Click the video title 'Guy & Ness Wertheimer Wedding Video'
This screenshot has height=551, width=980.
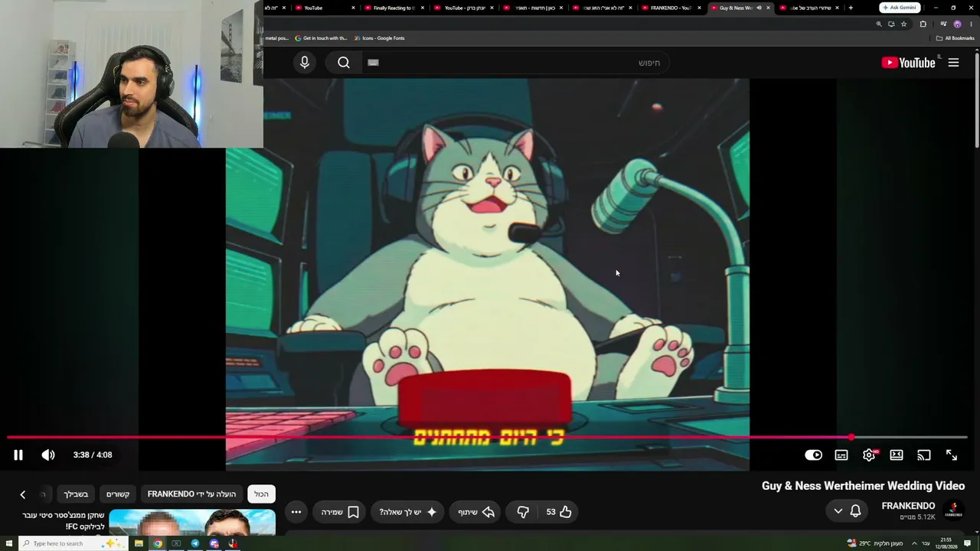tap(863, 486)
